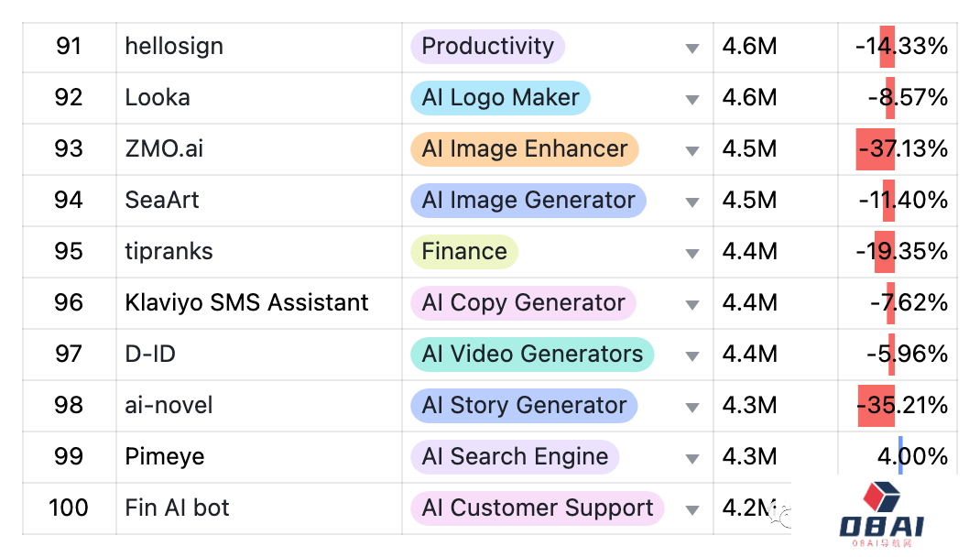This screenshot has height=557, width=980.
Task: Select the hellosign name cell
Action: 174,47
